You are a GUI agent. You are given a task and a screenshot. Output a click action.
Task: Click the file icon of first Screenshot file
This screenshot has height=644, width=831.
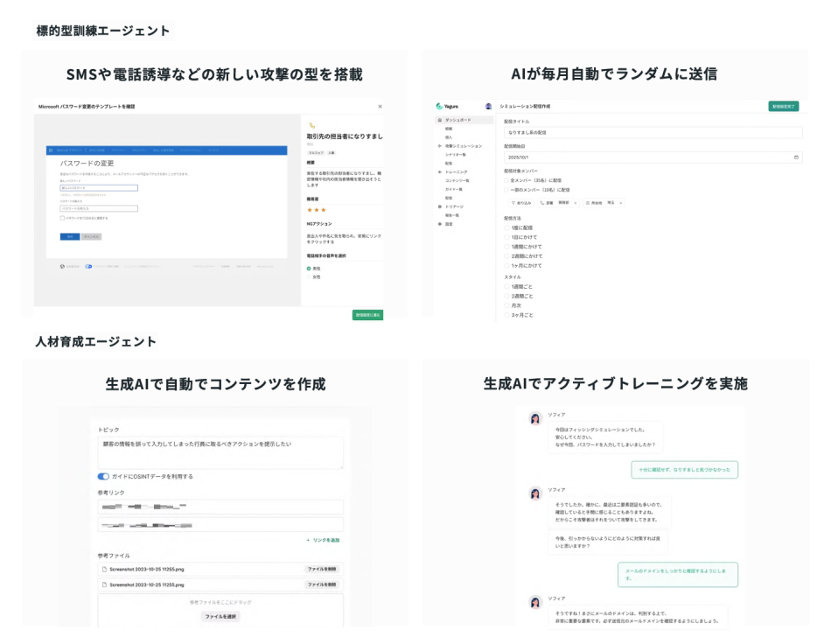[104, 569]
